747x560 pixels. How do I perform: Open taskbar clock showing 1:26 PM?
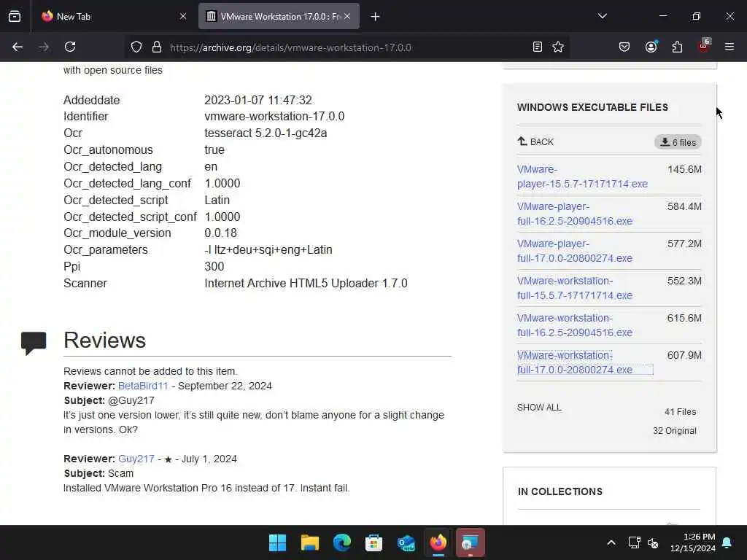tap(693, 542)
